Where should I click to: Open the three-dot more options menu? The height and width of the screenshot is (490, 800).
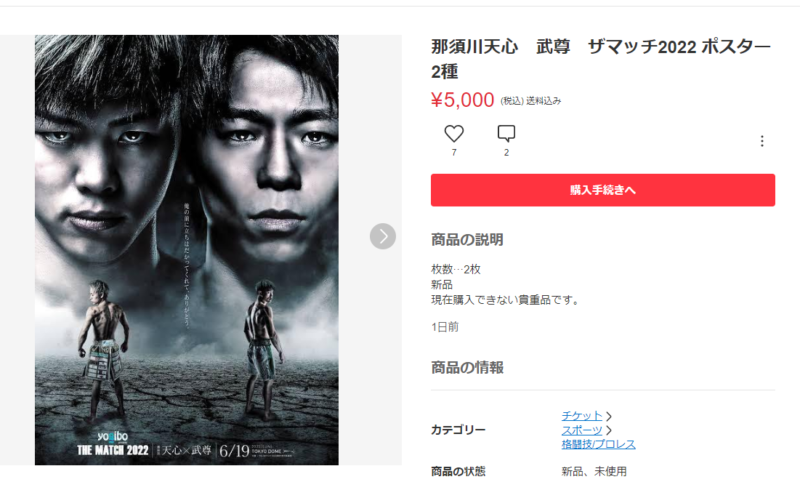point(762,141)
